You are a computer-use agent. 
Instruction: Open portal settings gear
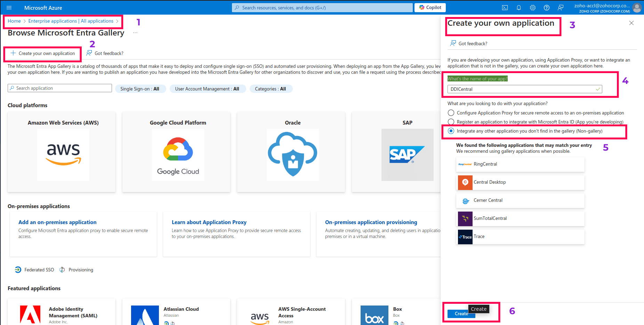[x=533, y=8]
